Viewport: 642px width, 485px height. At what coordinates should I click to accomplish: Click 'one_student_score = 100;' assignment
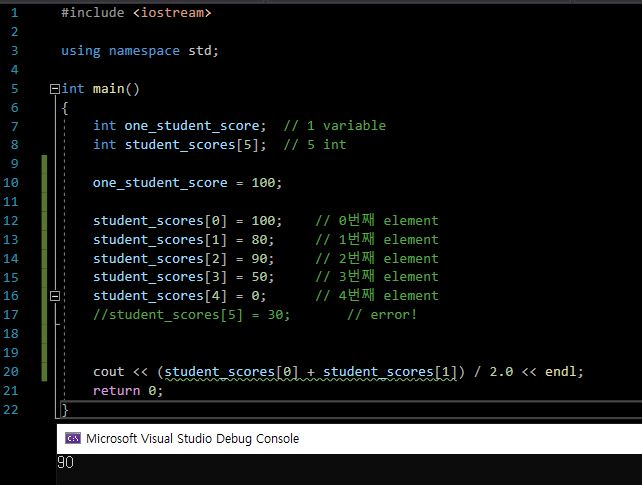(188, 183)
